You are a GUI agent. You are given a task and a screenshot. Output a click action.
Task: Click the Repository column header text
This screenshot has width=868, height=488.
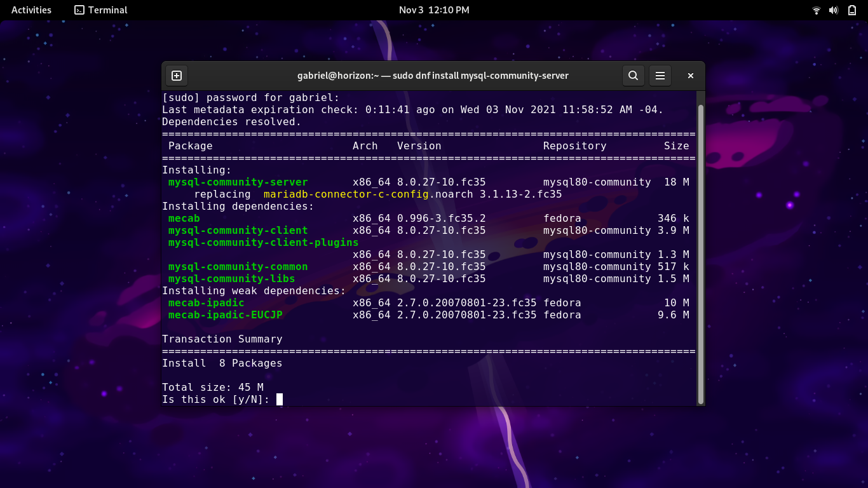point(574,146)
